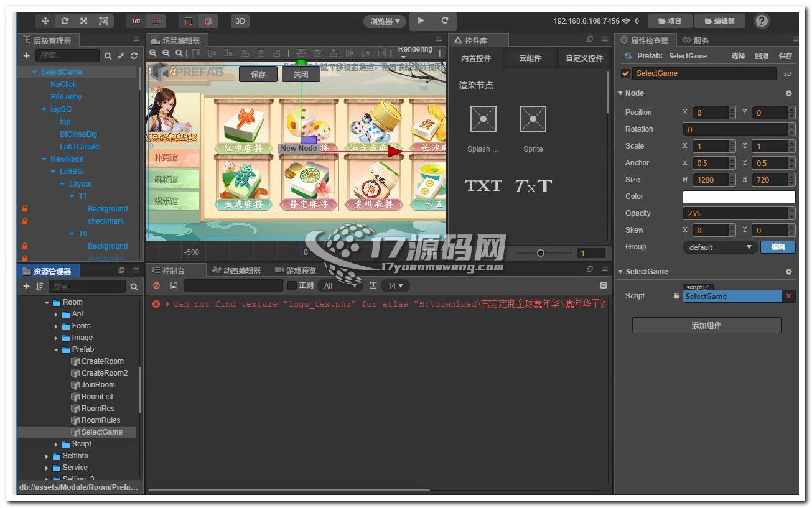Click the play preview button

(x=421, y=21)
